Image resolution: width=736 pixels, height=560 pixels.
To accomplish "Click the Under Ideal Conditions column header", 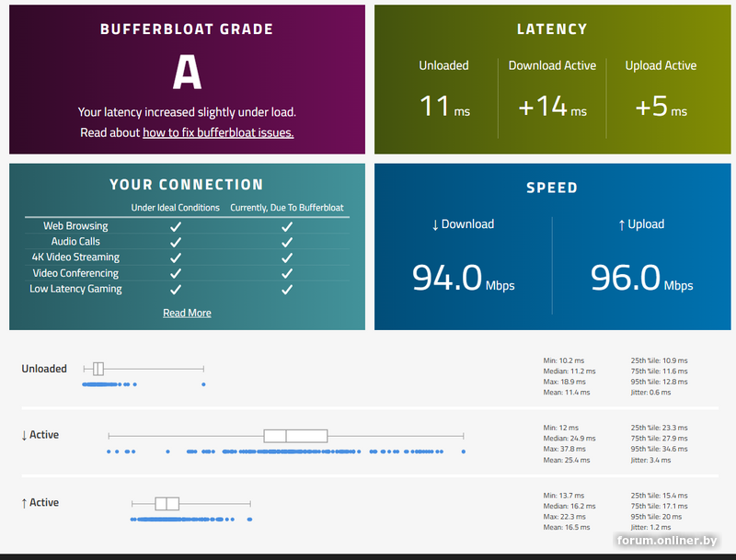I will tap(175, 207).
